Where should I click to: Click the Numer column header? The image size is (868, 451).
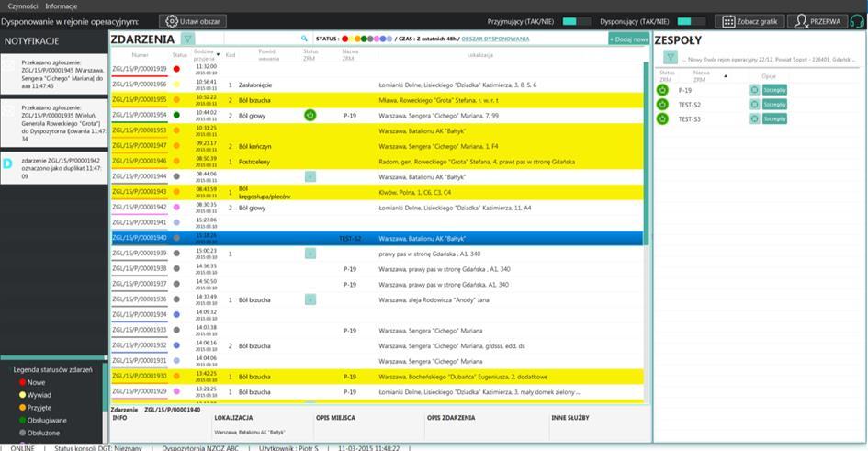140,55
